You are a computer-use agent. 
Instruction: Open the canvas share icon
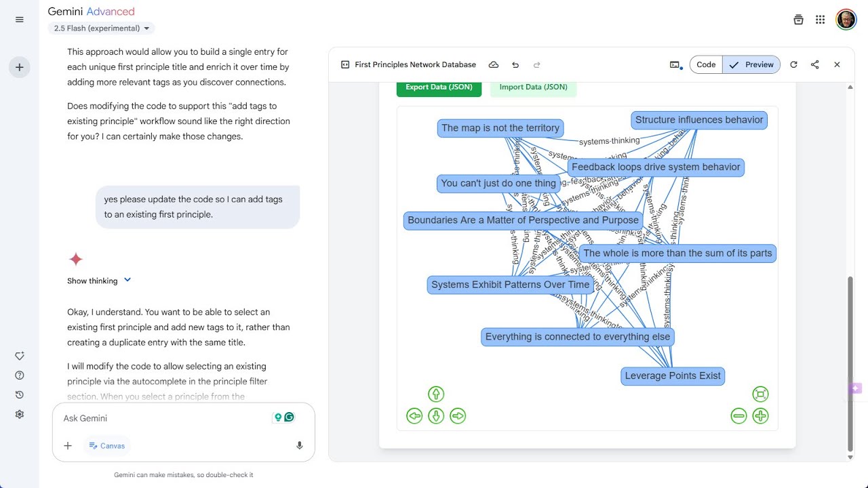coord(815,64)
